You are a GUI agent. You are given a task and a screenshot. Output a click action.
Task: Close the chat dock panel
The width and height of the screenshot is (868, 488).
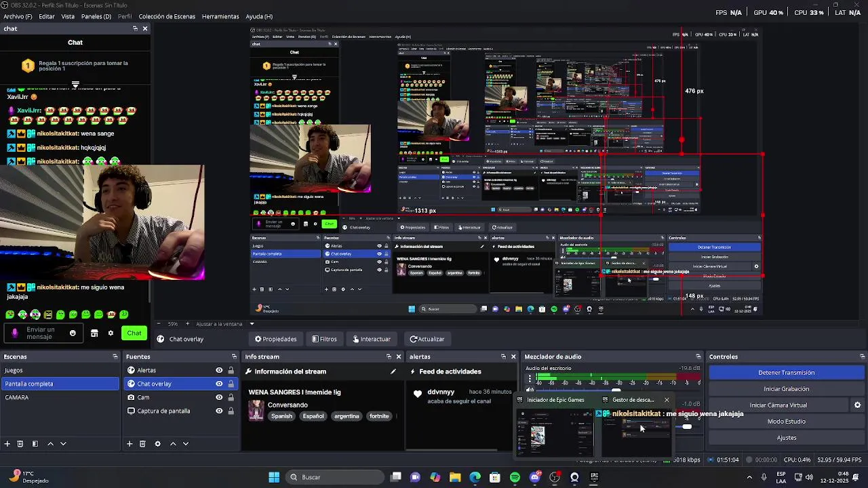[x=144, y=28]
